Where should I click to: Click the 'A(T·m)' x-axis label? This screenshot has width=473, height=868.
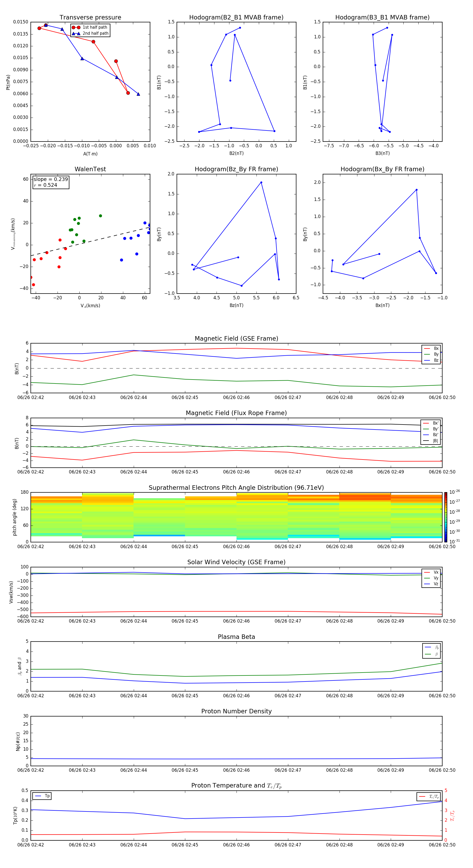90,154
